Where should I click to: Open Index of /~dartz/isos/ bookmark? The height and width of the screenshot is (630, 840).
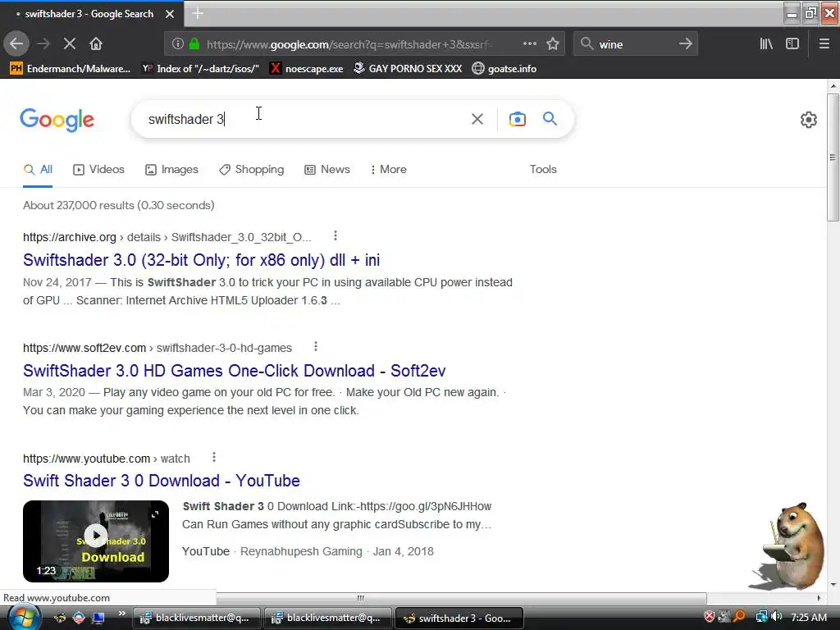tap(201, 69)
